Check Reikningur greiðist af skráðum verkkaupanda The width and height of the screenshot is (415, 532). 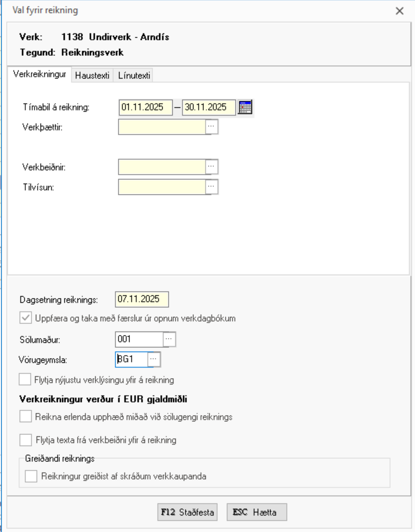(31, 476)
